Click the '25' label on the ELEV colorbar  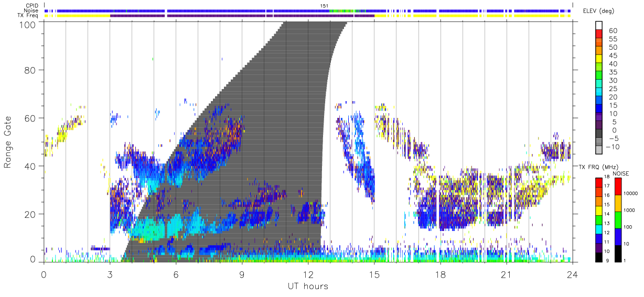click(613, 89)
